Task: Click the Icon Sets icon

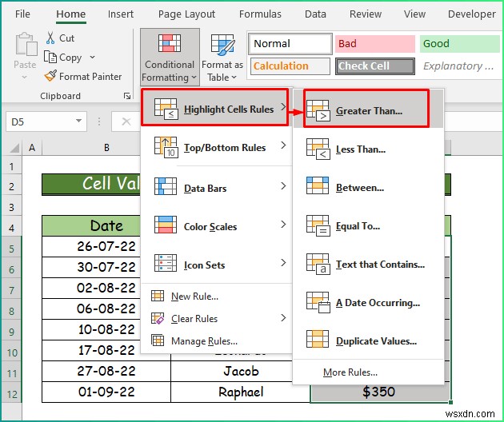Action: pyautogui.click(x=166, y=263)
